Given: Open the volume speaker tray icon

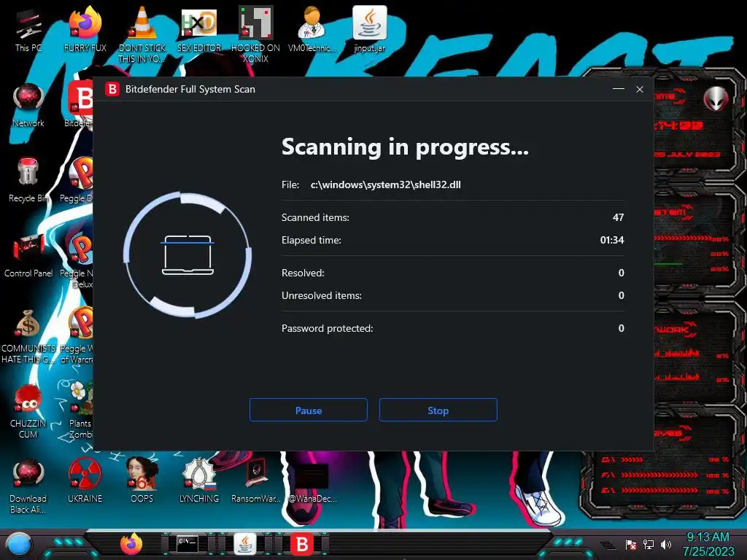Looking at the screenshot, I should click(665, 544).
